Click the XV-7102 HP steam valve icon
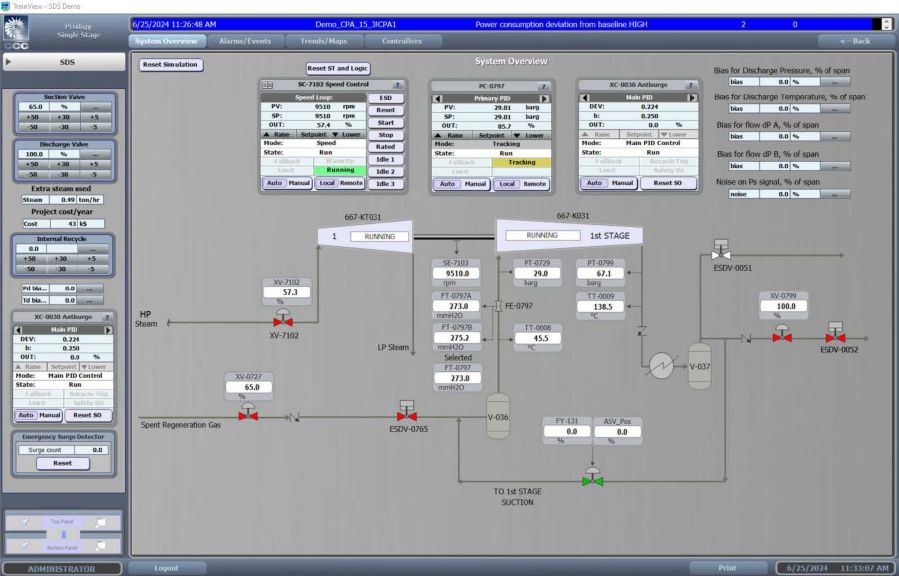The width and height of the screenshot is (899, 576). click(x=283, y=318)
